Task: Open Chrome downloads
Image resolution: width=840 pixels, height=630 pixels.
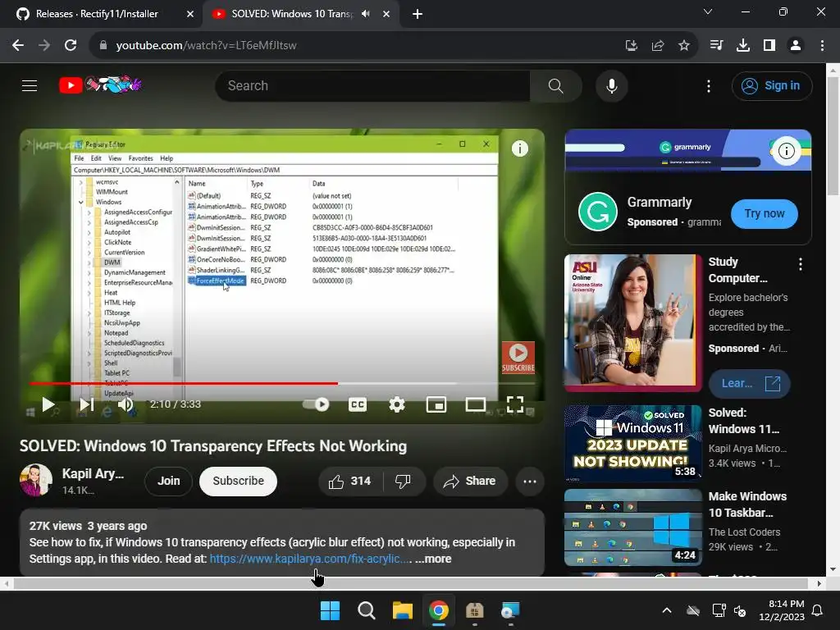Action: click(x=743, y=46)
